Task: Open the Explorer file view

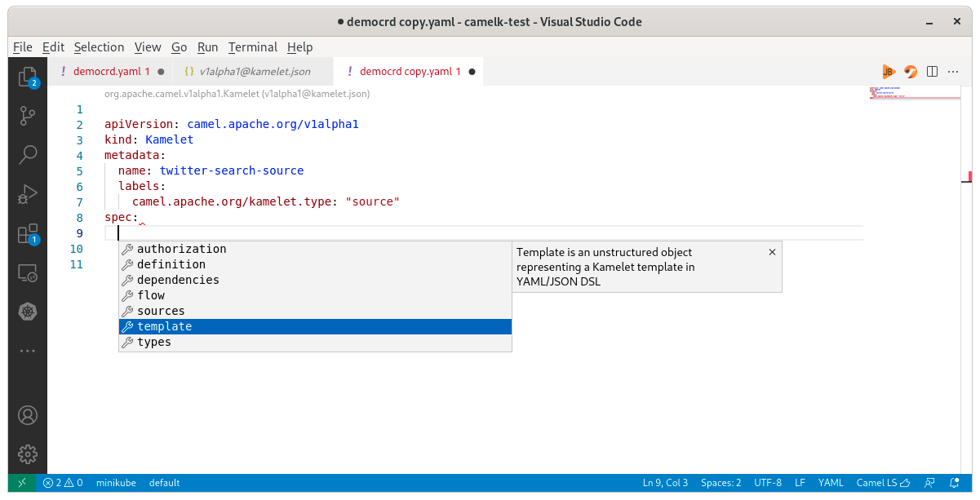Action: coord(28,77)
